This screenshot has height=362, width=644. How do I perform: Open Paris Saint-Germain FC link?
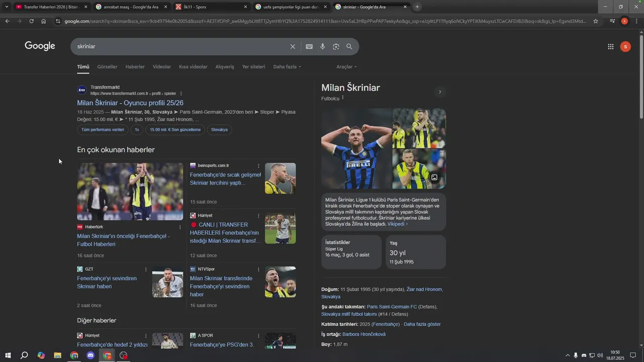392,307
